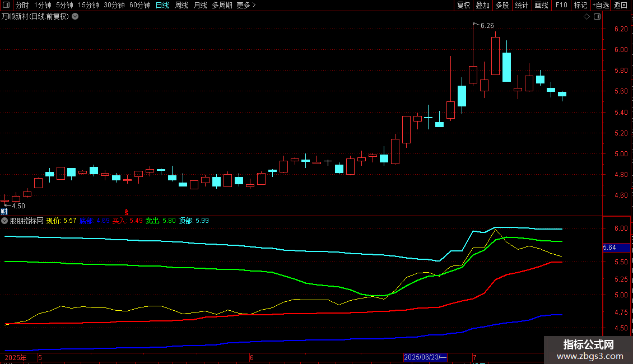This screenshot has height=364, width=633.
Task: Switch to 月线 monthly chart
Action: [x=200, y=5]
